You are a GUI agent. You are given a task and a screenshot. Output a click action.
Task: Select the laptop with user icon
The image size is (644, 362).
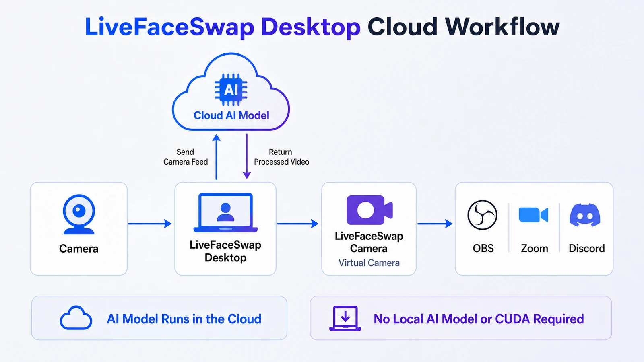(x=225, y=213)
